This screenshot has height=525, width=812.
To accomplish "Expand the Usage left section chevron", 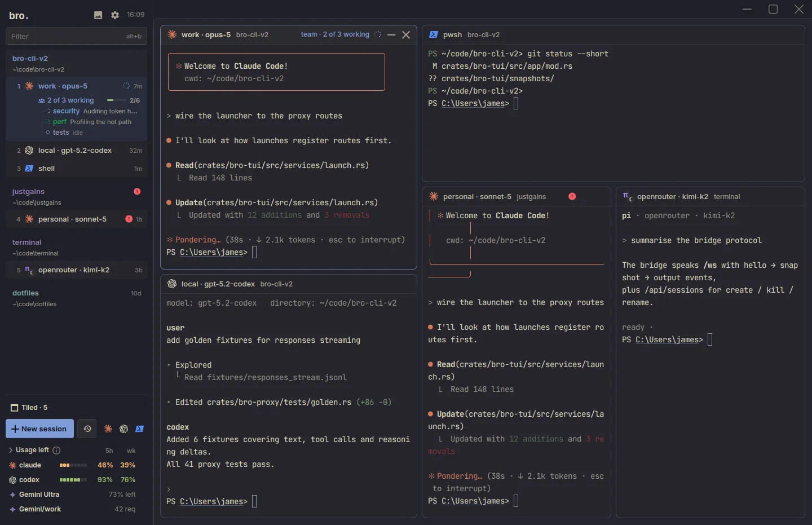I will 11,450.
